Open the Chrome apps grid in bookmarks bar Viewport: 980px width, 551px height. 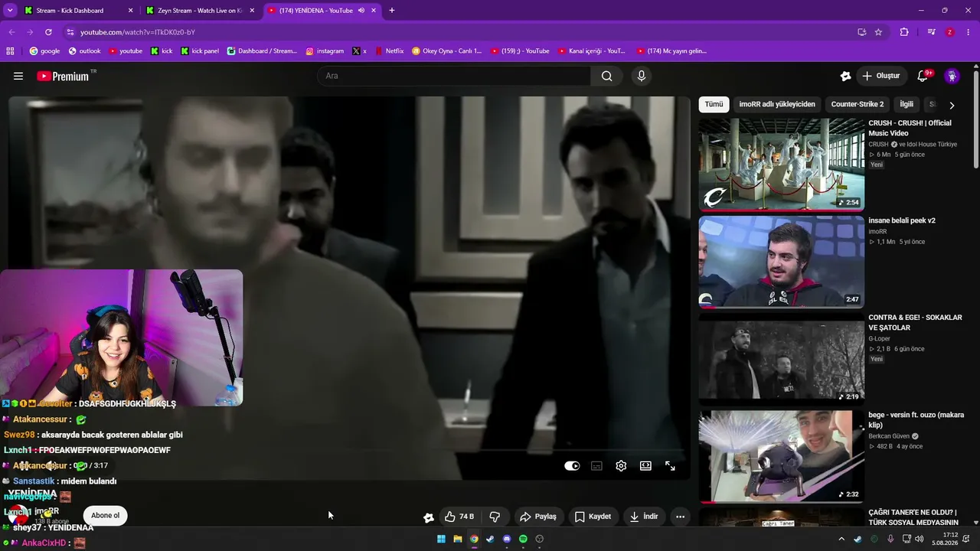tap(10, 51)
